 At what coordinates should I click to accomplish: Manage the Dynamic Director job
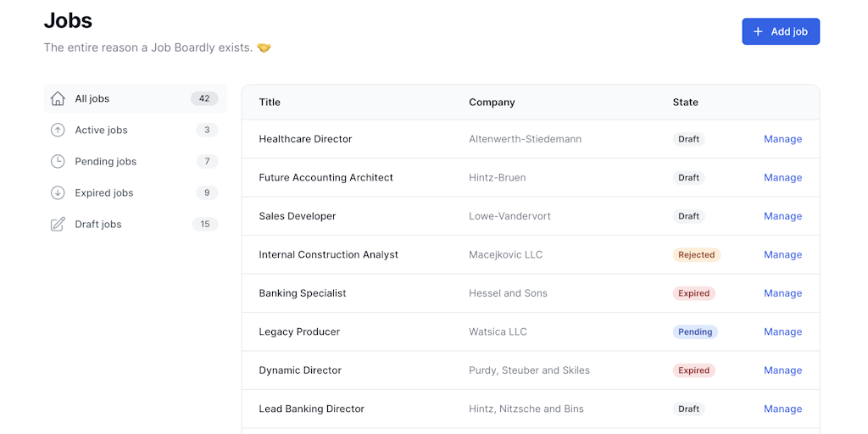(x=782, y=370)
